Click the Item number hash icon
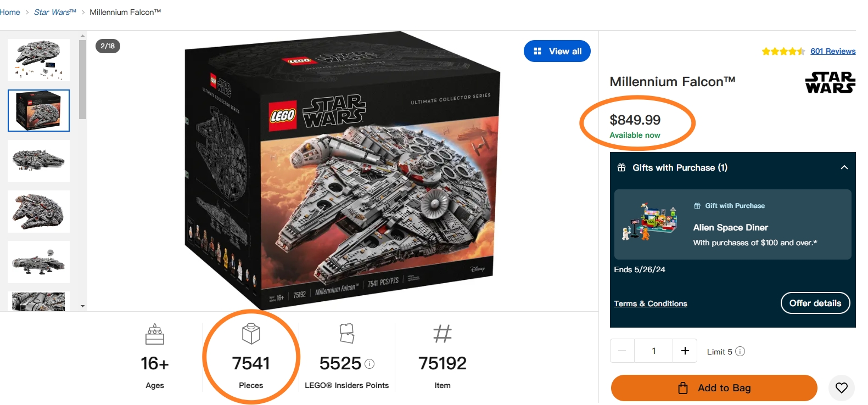 442,334
